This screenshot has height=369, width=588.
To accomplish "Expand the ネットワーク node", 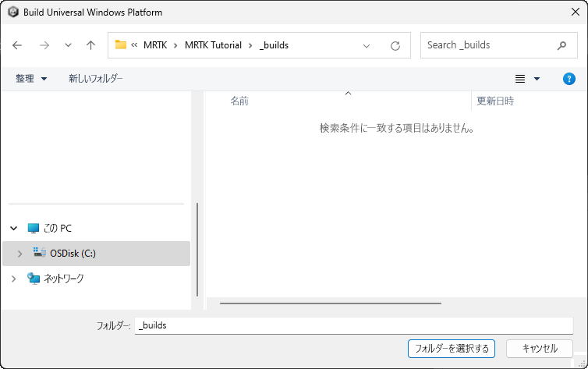I will (x=13, y=279).
